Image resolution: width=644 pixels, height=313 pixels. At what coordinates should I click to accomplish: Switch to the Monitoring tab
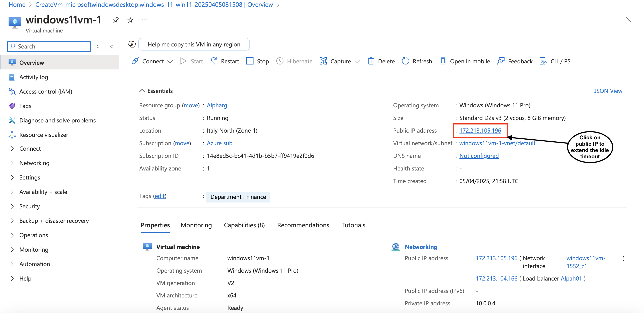point(196,225)
